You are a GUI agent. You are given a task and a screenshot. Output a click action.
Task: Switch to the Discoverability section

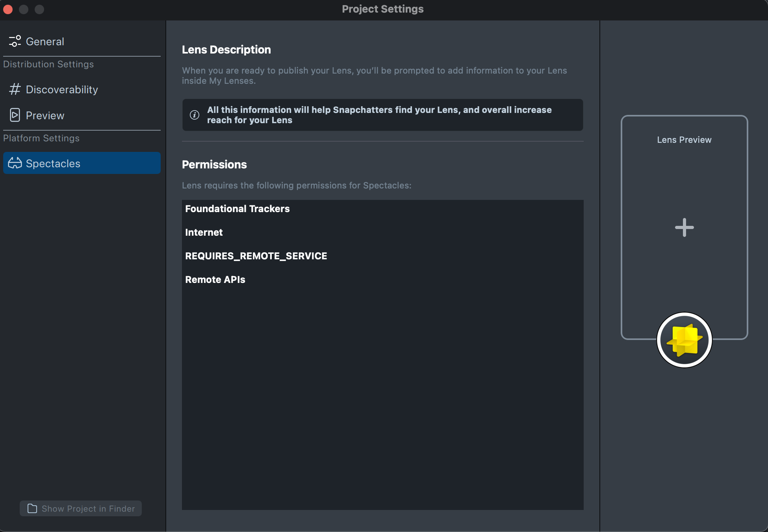62,89
